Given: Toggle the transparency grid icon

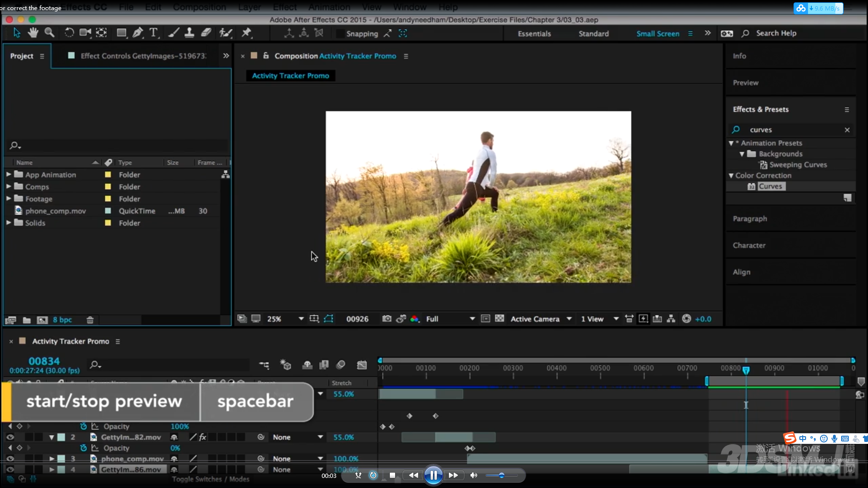Looking at the screenshot, I should click(499, 319).
